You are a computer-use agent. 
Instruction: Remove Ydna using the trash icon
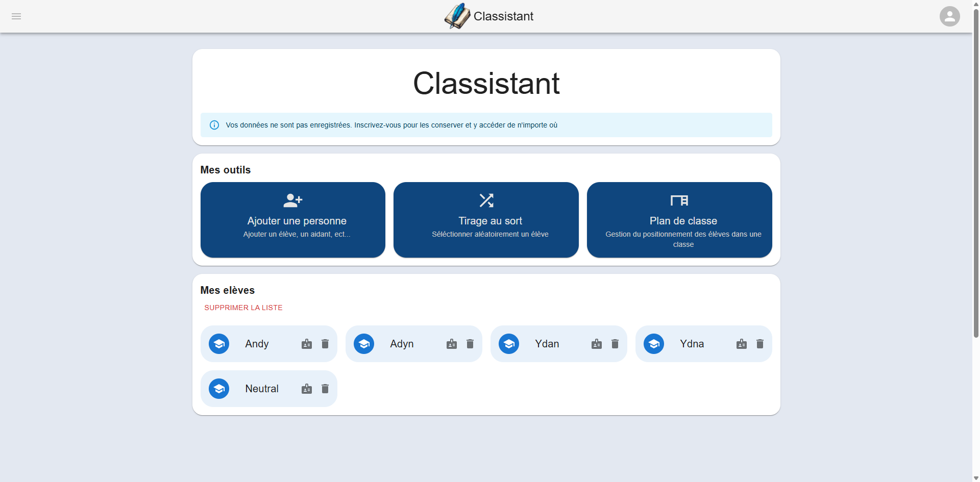760,344
